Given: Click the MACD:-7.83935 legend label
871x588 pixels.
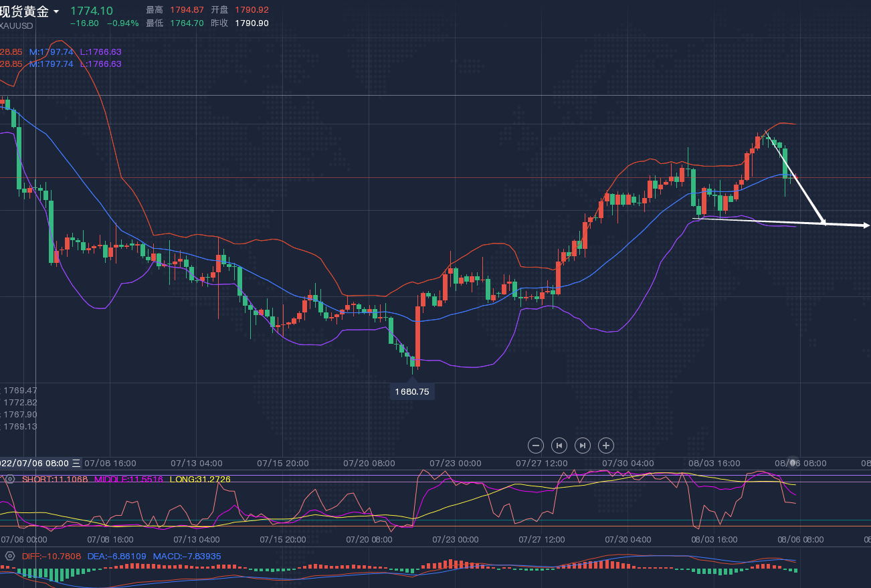Looking at the screenshot, I should click(187, 557).
